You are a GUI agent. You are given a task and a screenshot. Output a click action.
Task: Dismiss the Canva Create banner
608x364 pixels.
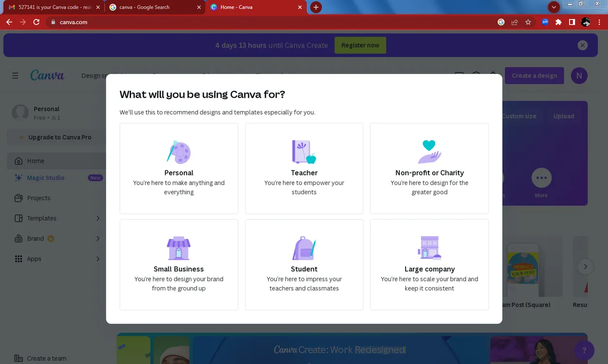point(582,45)
